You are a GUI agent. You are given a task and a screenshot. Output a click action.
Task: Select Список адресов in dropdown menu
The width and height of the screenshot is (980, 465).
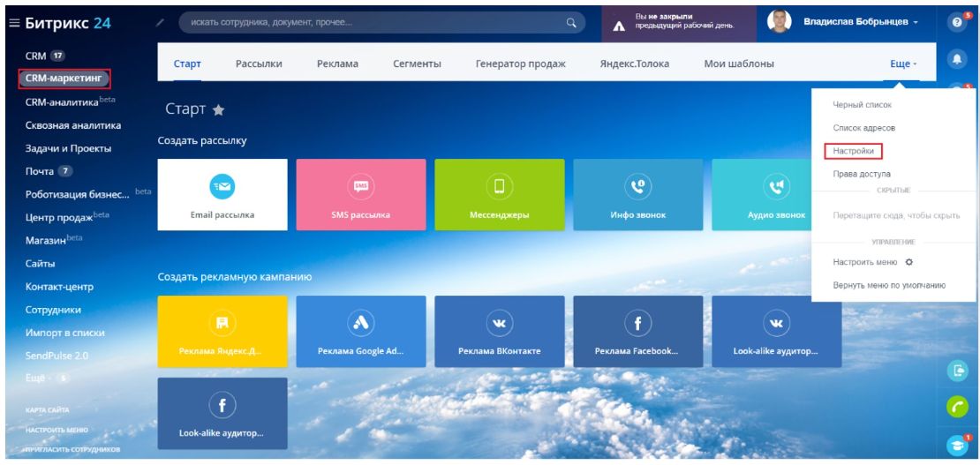pos(863,127)
